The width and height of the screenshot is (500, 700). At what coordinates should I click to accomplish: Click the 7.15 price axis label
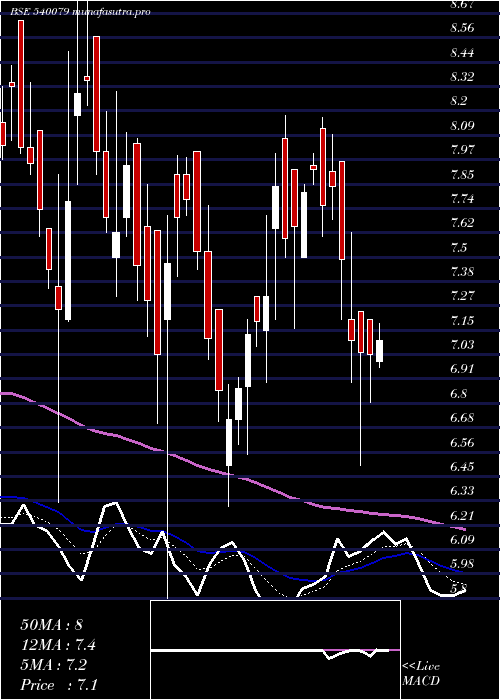point(462,320)
